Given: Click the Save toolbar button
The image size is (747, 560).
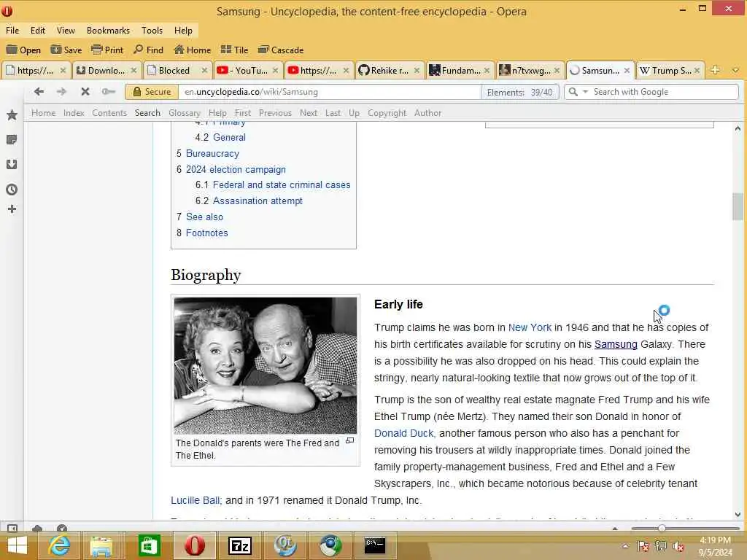Looking at the screenshot, I should click(x=66, y=50).
